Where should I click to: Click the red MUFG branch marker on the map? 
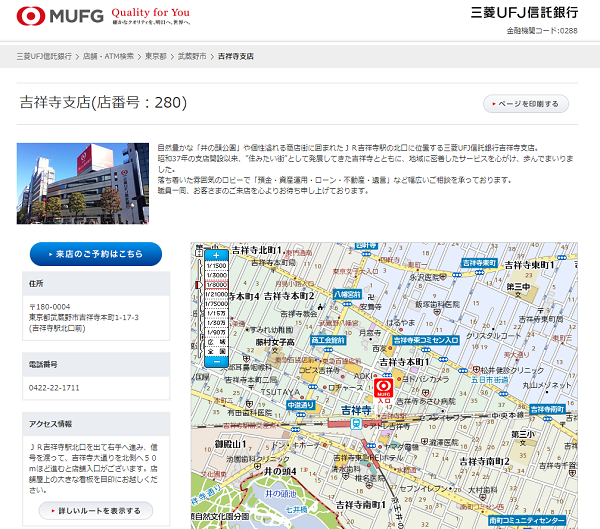tap(383, 388)
